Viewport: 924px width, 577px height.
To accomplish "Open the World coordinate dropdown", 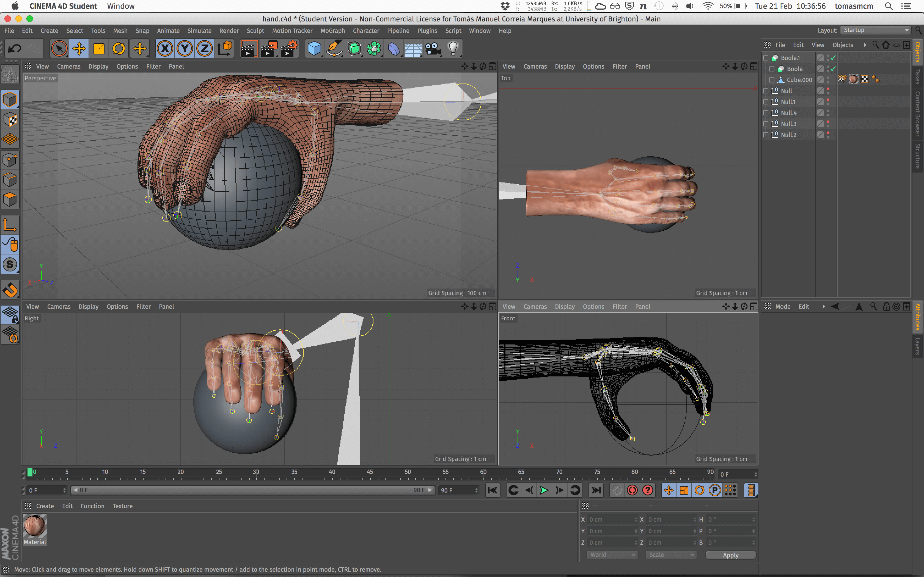I will click(612, 555).
